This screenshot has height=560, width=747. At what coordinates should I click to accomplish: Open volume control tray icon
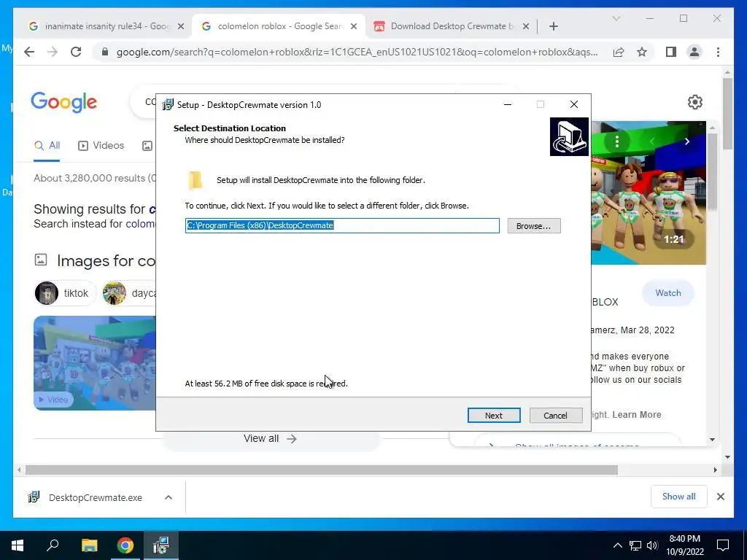651,545
